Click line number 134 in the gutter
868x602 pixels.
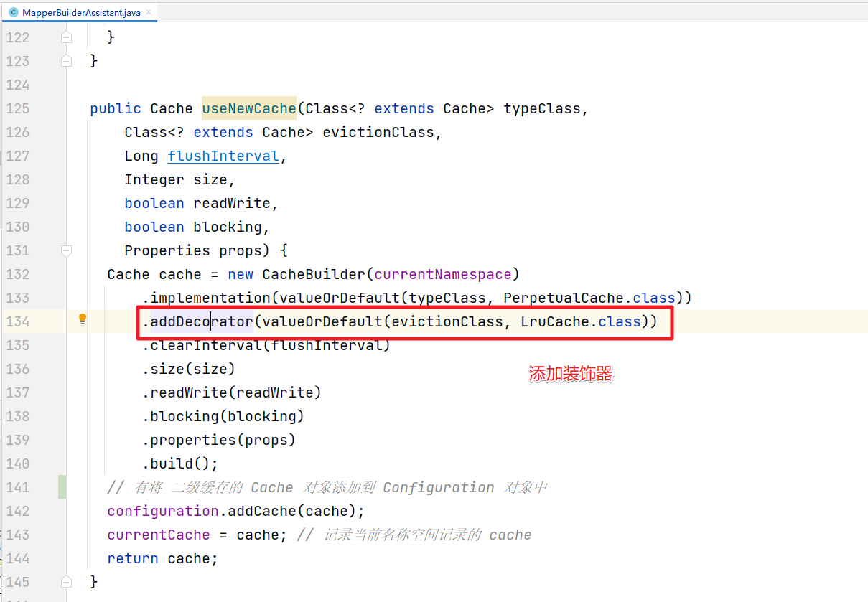18,321
